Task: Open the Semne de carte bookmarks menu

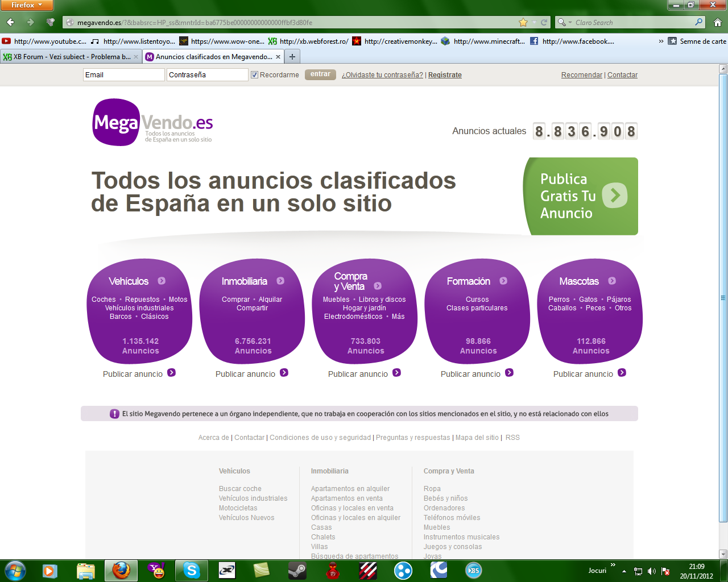Action: pos(697,41)
